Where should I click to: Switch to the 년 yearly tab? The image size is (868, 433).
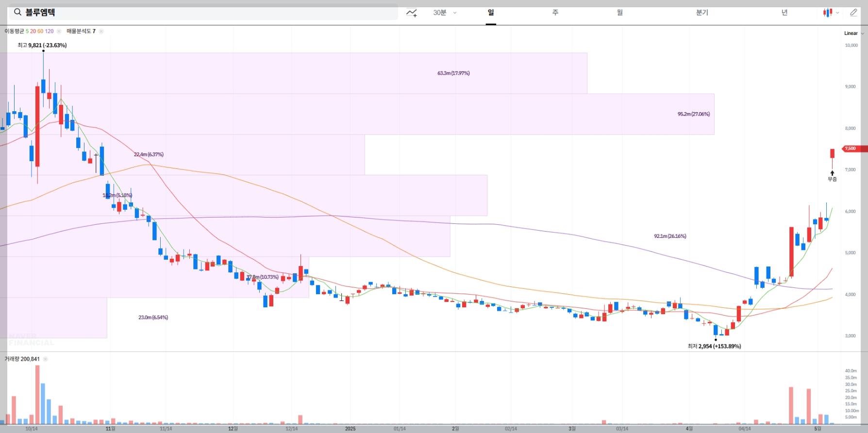(785, 13)
